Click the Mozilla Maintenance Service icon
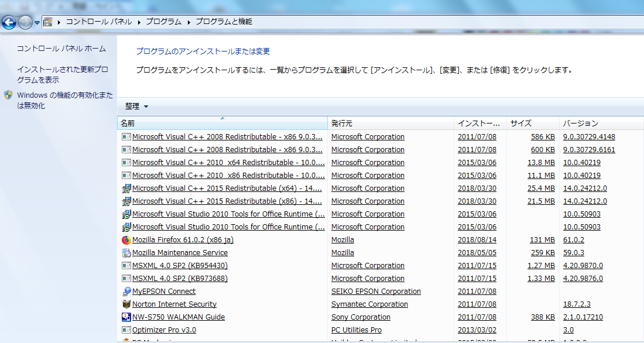The height and width of the screenshot is (343, 644). tap(126, 253)
